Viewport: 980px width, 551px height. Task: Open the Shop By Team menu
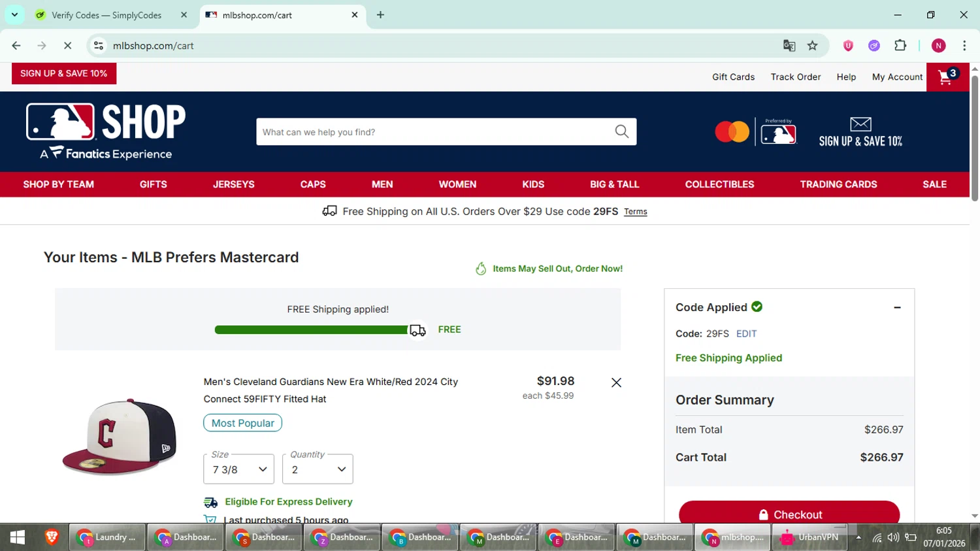pyautogui.click(x=59, y=184)
